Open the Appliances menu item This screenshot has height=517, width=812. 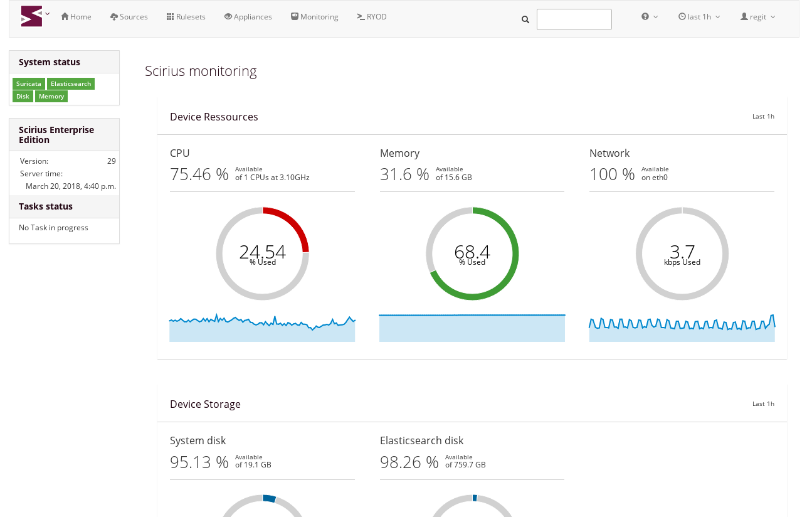[248, 17]
